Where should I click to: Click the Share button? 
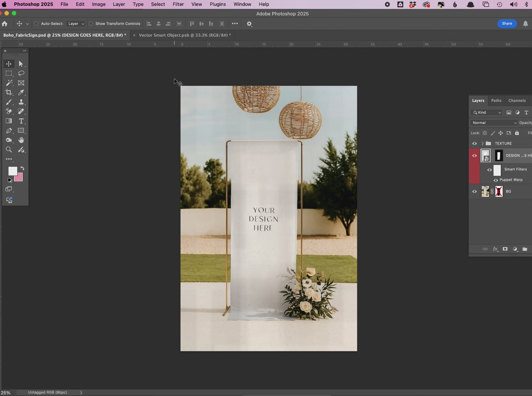tap(507, 23)
